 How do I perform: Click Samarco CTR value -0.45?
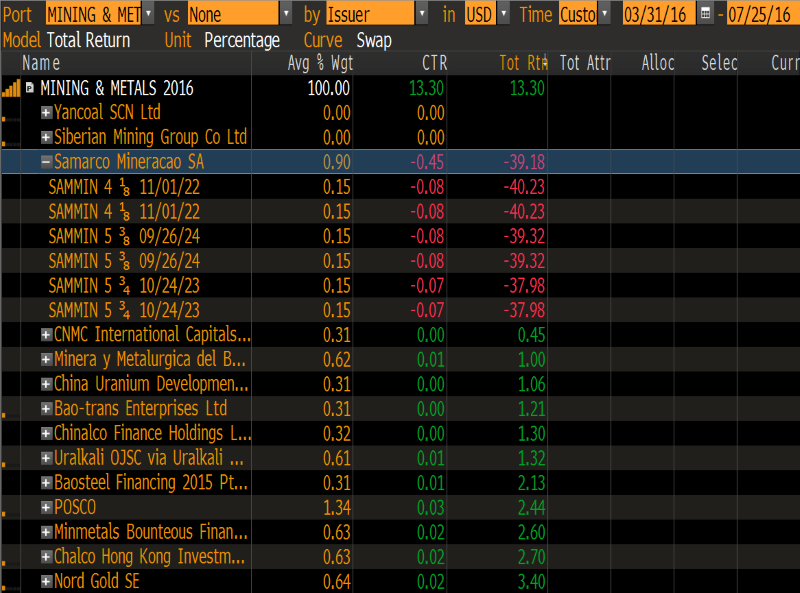(x=427, y=162)
